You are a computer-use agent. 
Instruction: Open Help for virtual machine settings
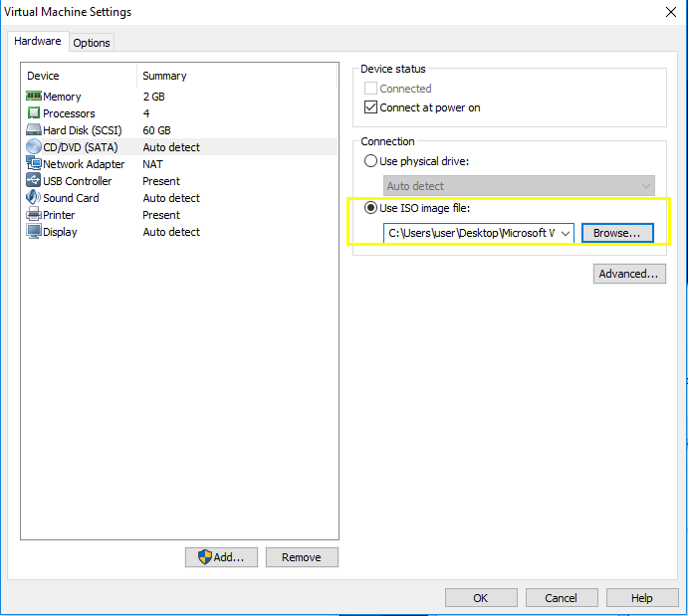pyautogui.click(x=642, y=598)
